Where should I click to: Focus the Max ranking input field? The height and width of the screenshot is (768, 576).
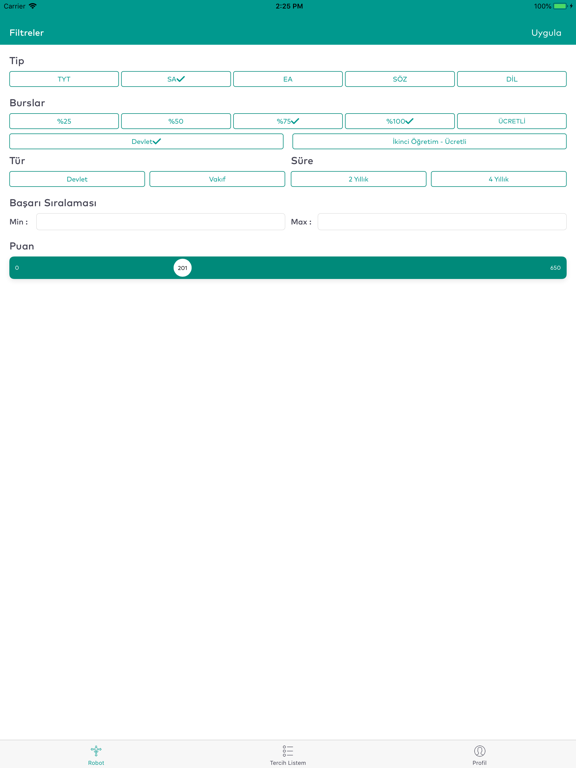pyautogui.click(x=442, y=222)
